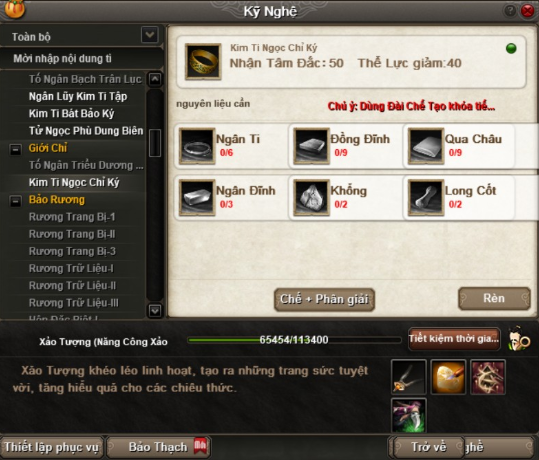Screen dimensions: 539x460
Task: Click the Xảo Tượng experience progress bar
Action: click(294, 340)
